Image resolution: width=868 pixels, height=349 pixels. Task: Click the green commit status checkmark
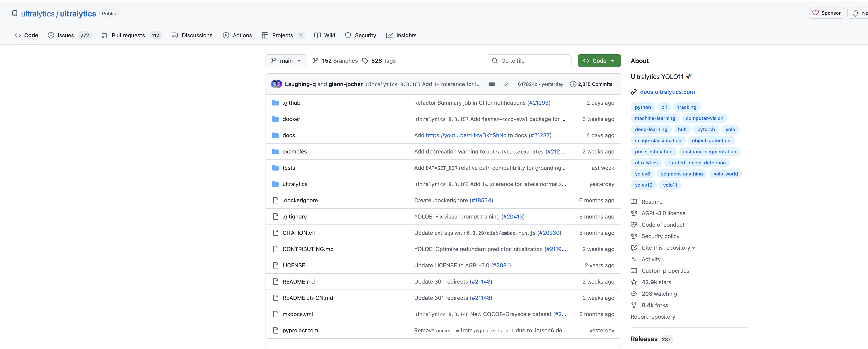tap(506, 84)
